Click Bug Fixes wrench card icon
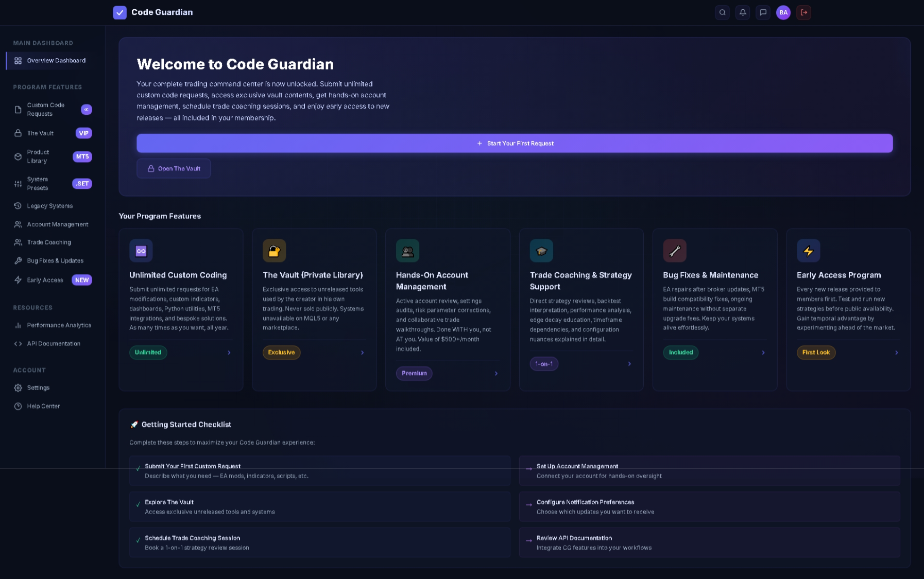The width and height of the screenshot is (924, 579). click(x=675, y=251)
